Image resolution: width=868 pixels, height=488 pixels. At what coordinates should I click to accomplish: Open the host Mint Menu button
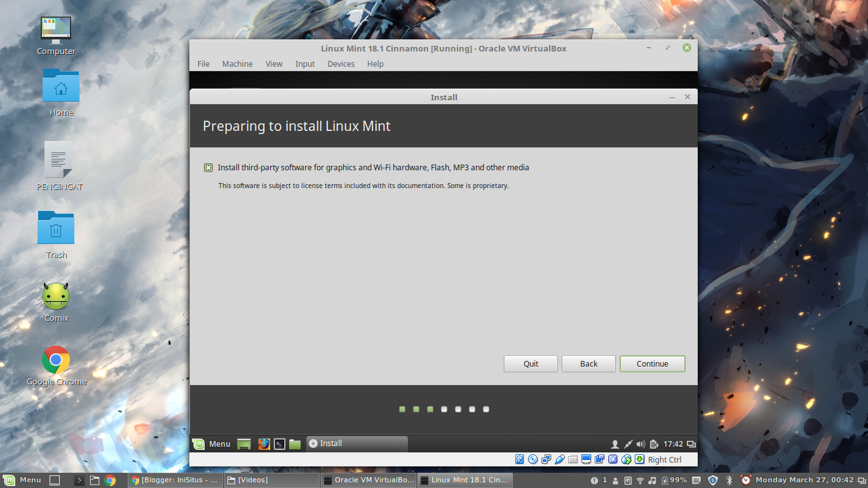[22, 480]
